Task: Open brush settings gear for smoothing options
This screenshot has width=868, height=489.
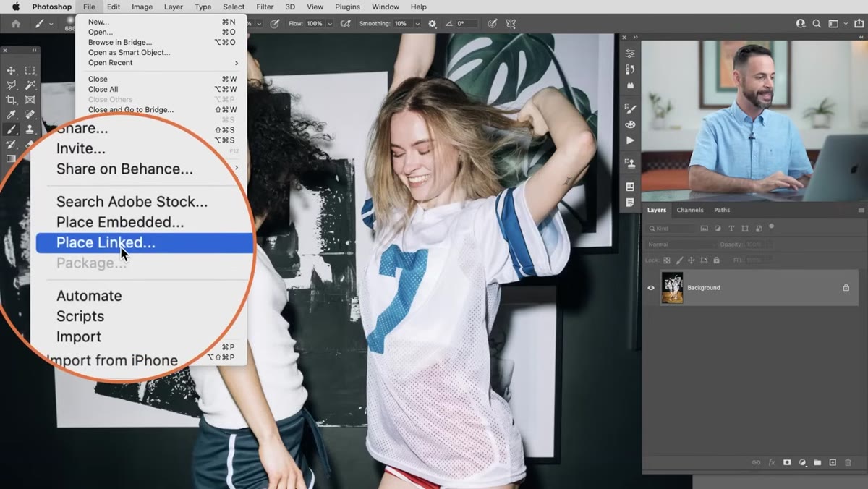Action: tap(433, 24)
